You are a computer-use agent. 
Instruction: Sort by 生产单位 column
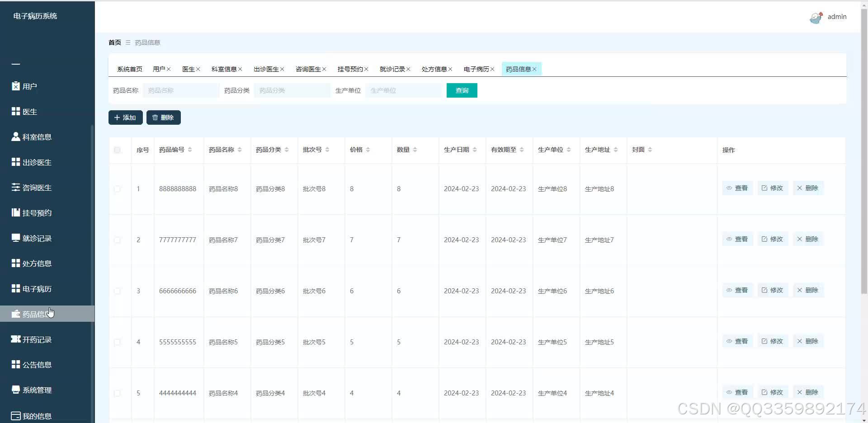(x=569, y=150)
